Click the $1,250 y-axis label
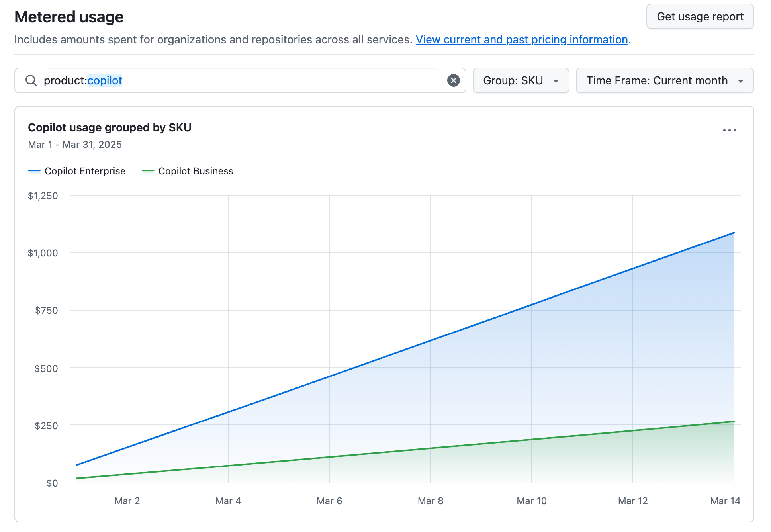771x532 pixels. [x=43, y=196]
